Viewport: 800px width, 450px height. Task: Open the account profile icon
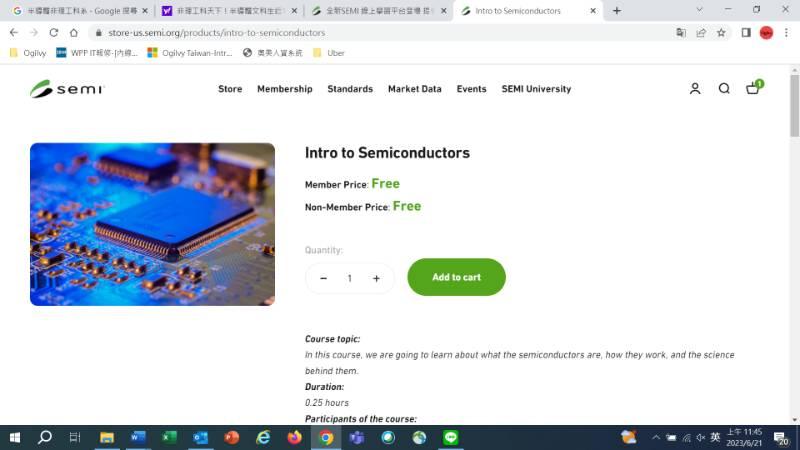[694, 89]
